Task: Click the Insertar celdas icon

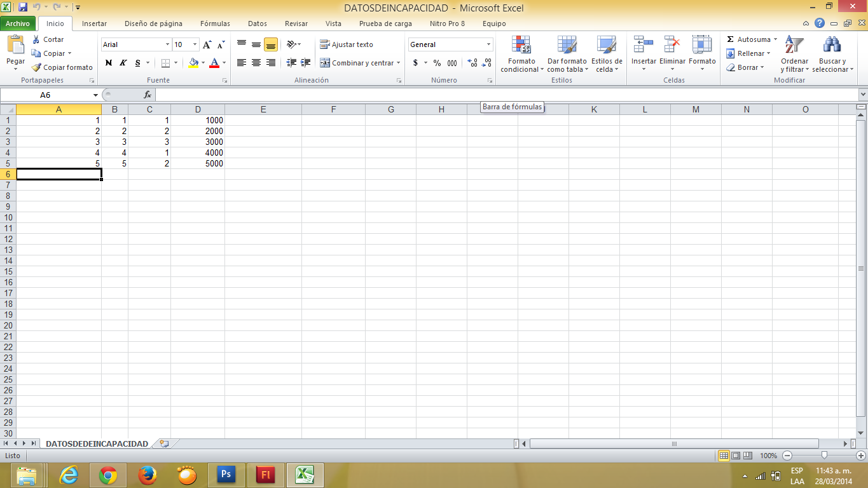Action: coord(643,46)
